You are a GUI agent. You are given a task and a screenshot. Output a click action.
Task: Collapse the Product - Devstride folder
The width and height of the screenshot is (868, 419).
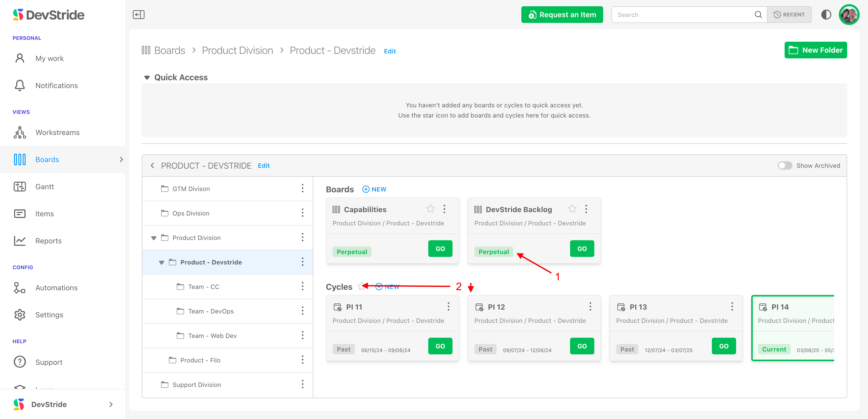click(x=161, y=262)
